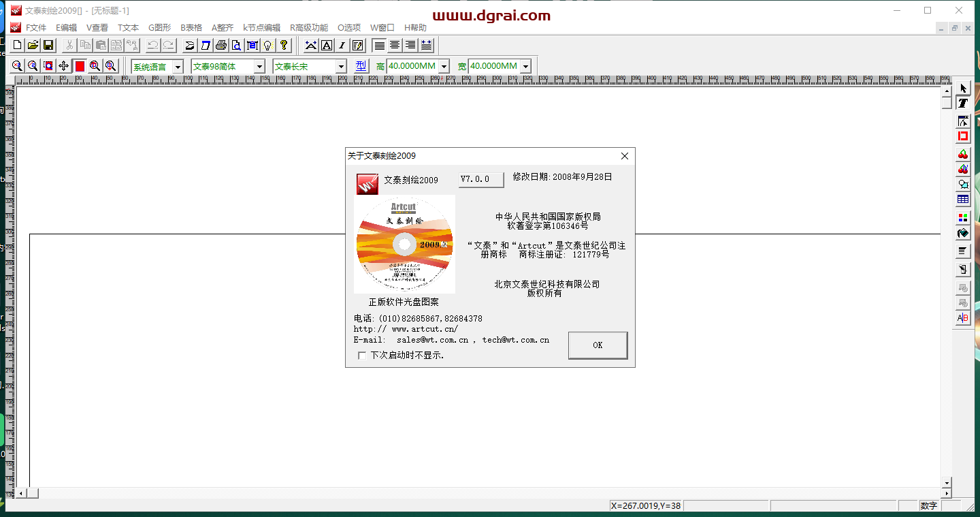Create a new file with the blank page icon
Viewport: 980px width, 517px height.
[16, 45]
